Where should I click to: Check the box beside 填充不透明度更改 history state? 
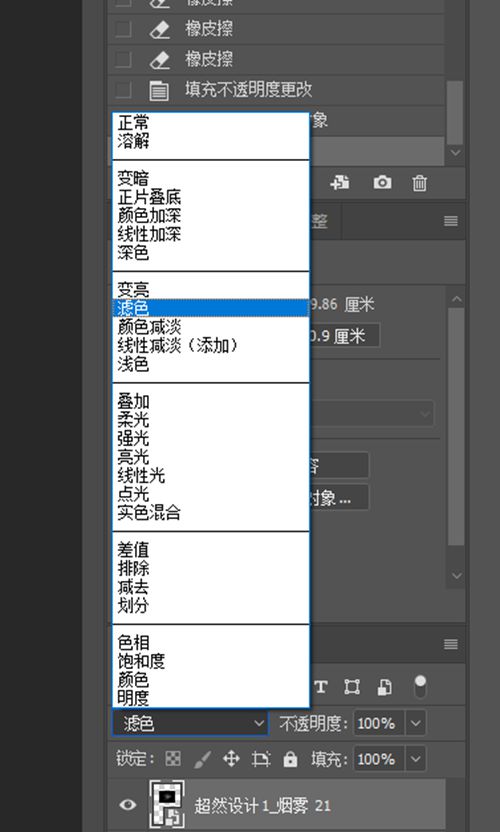pos(123,89)
